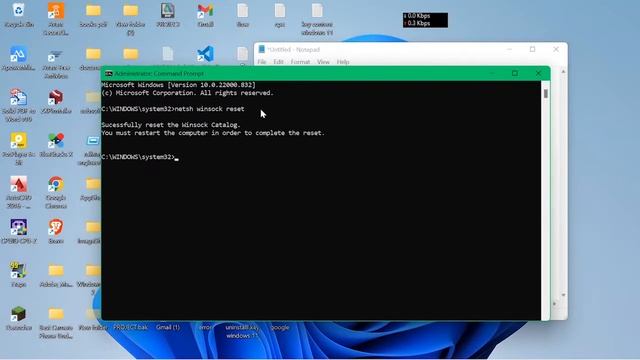Image resolution: width=640 pixels, height=360 pixels.
Task: Select the PROJECT.bak desktop label
Action: tap(131, 327)
